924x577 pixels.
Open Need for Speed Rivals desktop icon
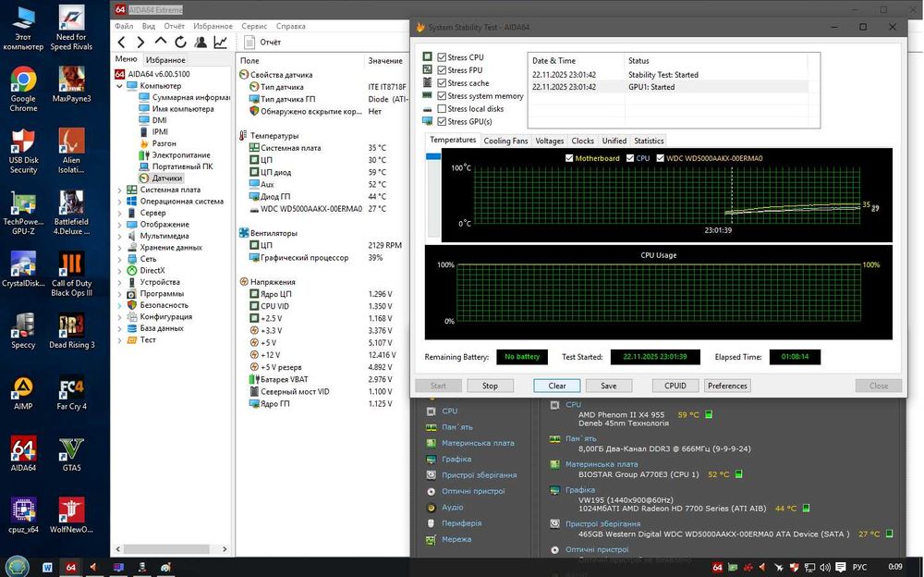click(71, 29)
